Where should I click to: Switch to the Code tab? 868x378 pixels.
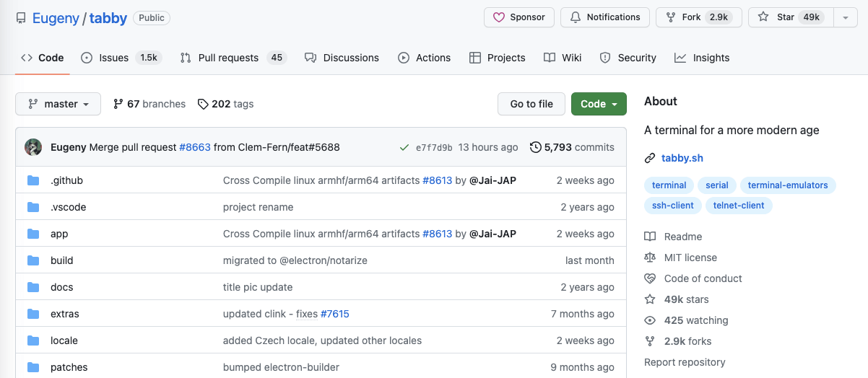(x=42, y=58)
